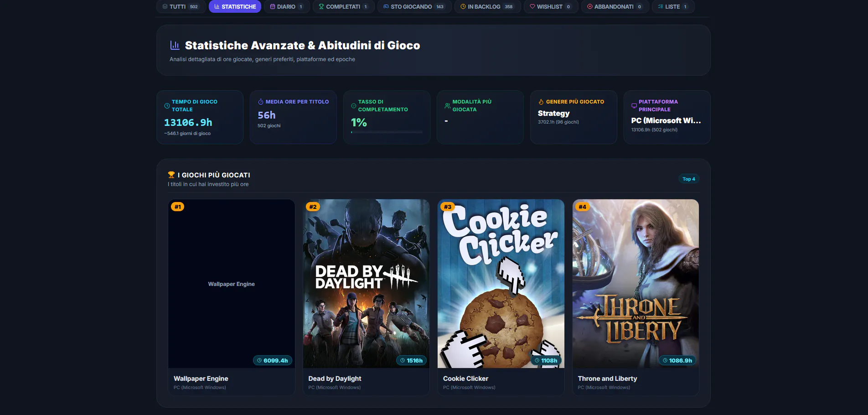Click PC (Microsoft Windows) under Wallpaper Engine

tap(200, 387)
